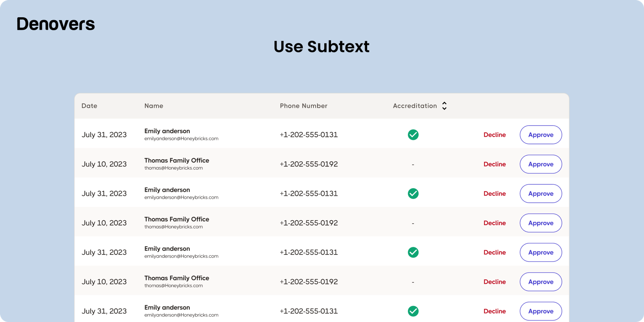
Task: Click green checkmark in third table row
Action: coord(413,194)
